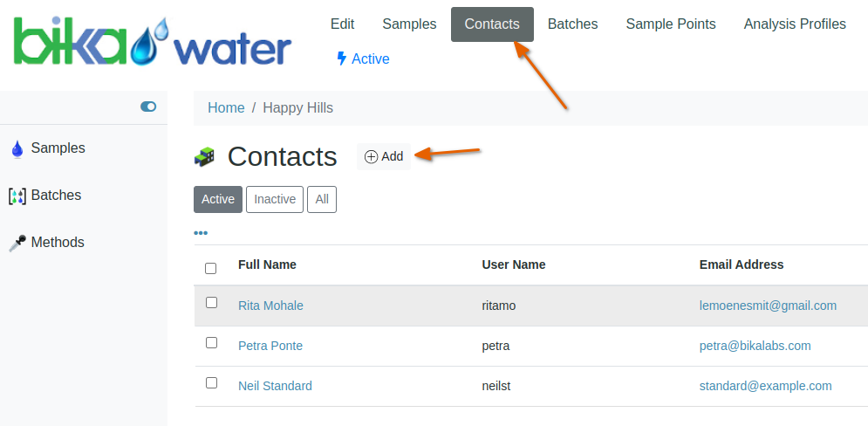Click the lightning bolt Active state icon

[x=342, y=58]
